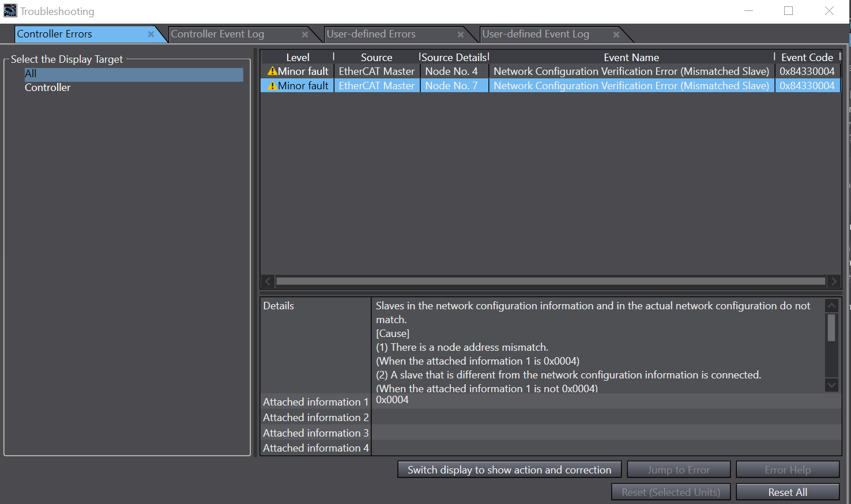Screen dimensions: 851x504
Task: Switch to the Controller Event Log tab
Action: (217, 34)
